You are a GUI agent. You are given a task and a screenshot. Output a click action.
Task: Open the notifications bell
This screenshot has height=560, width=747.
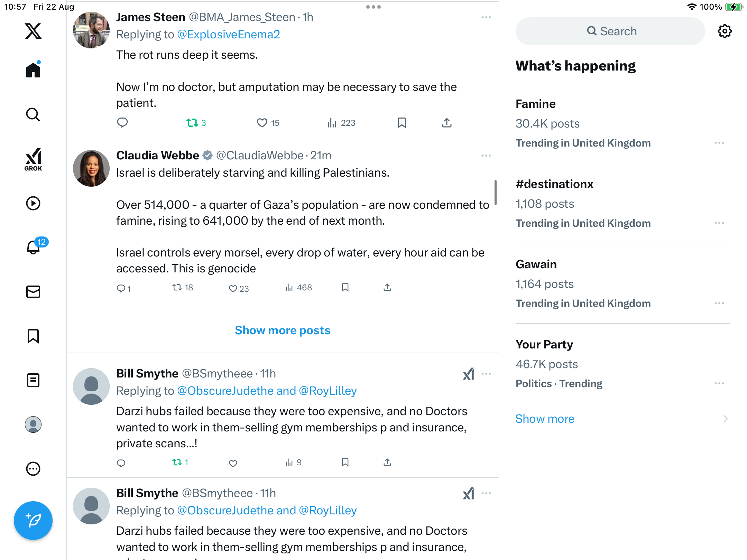(34, 247)
